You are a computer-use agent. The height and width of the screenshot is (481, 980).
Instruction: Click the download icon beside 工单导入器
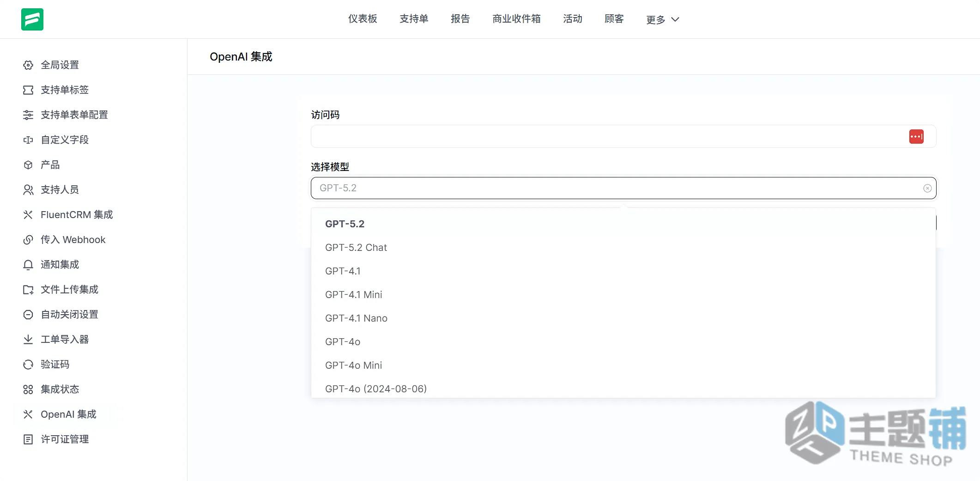coord(28,340)
